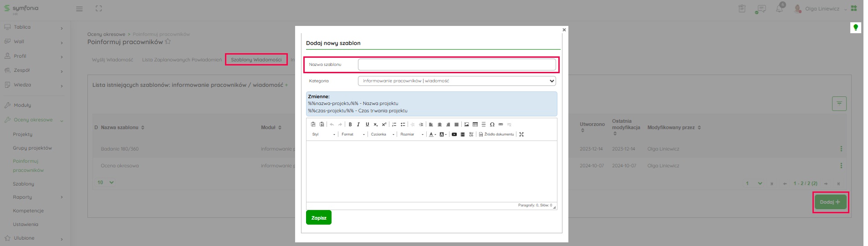Viewport: 868px width, 246px height.
Task: Toggle italic text formatting
Action: [x=358, y=125]
